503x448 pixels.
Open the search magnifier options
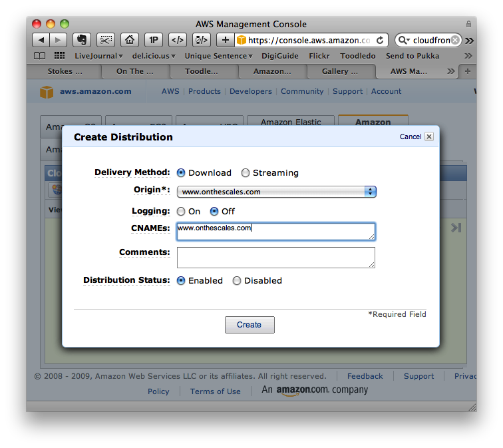tap(404, 41)
